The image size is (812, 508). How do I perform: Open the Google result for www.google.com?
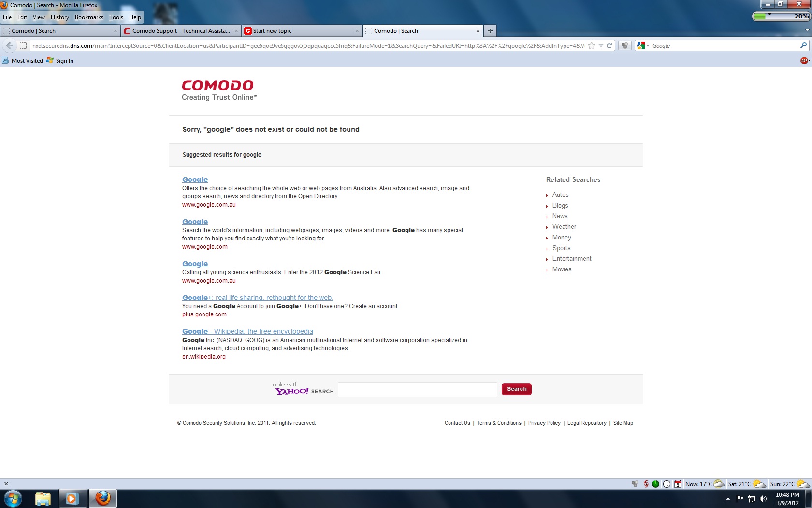195,222
